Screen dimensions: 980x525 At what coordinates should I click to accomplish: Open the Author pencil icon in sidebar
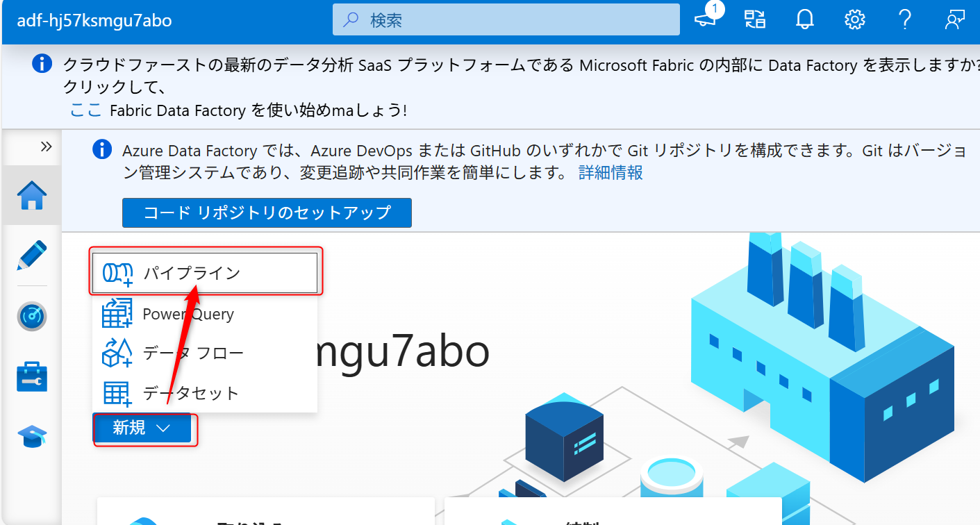pyautogui.click(x=31, y=256)
